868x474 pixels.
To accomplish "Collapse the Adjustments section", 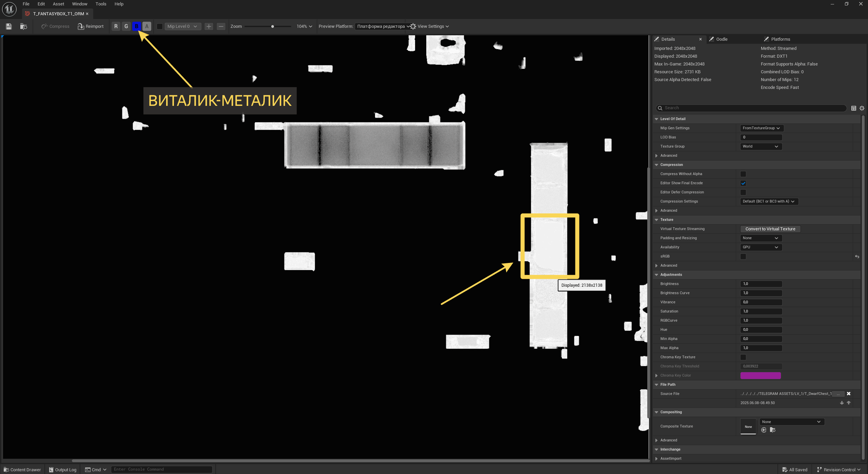I will (x=656, y=275).
